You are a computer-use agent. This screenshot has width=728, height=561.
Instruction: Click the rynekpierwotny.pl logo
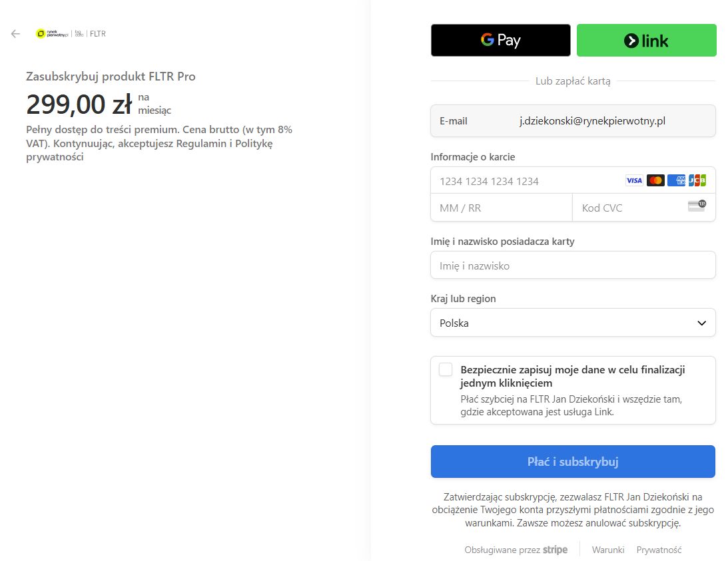(53, 34)
